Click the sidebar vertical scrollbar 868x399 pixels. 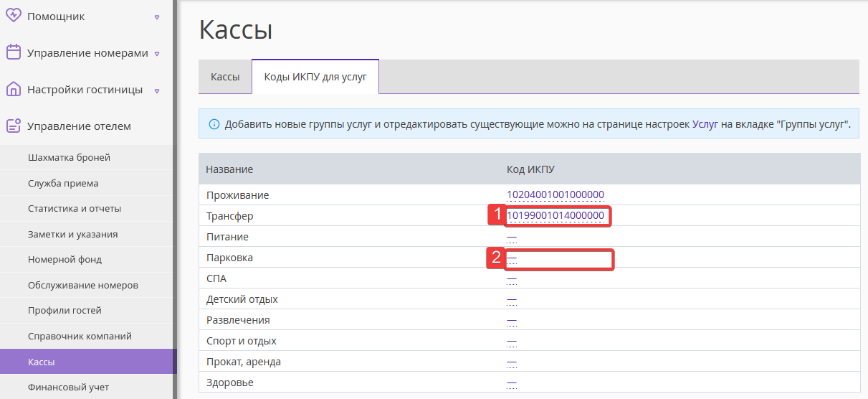[x=174, y=199]
